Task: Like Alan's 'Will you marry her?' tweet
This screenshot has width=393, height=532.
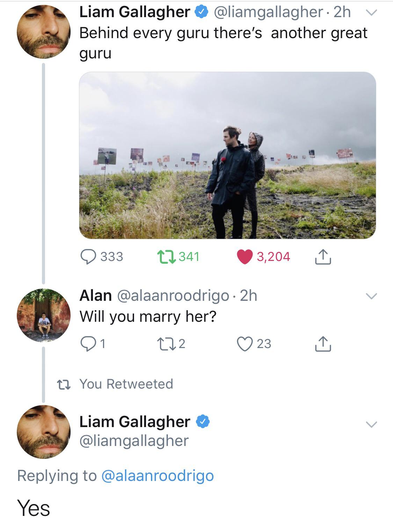Action: click(x=245, y=343)
